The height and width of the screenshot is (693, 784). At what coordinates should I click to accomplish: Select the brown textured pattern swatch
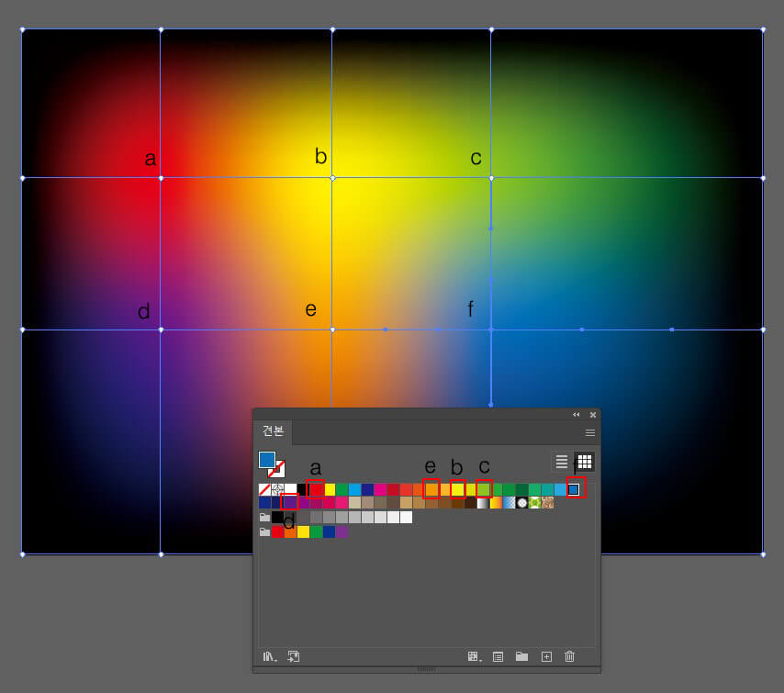(x=547, y=502)
